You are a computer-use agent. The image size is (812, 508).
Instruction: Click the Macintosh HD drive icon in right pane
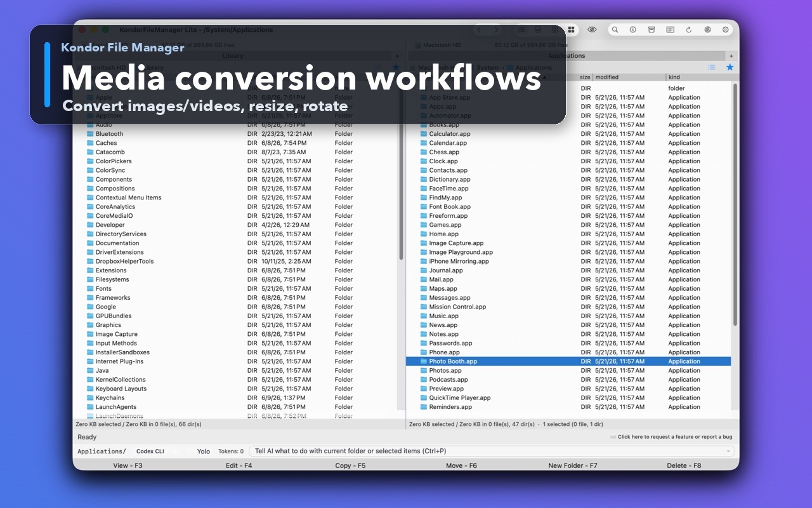[x=418, y=45]
